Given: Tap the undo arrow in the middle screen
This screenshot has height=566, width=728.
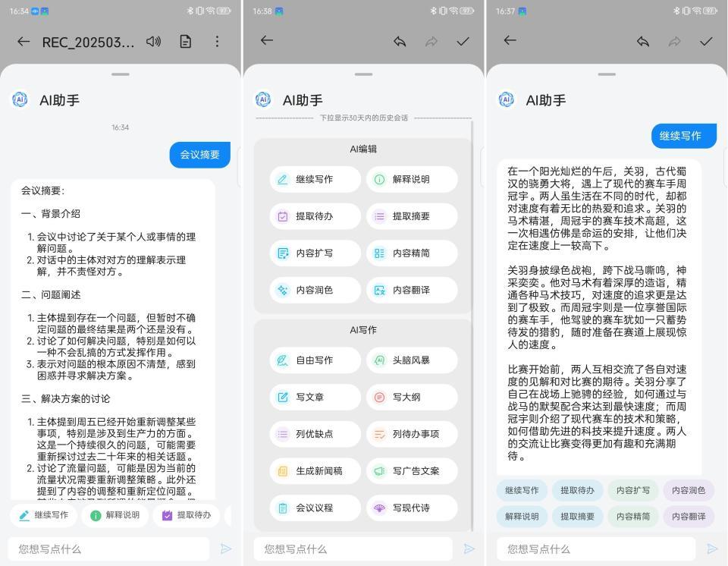Looking at the screenshot, I should 400,42.
